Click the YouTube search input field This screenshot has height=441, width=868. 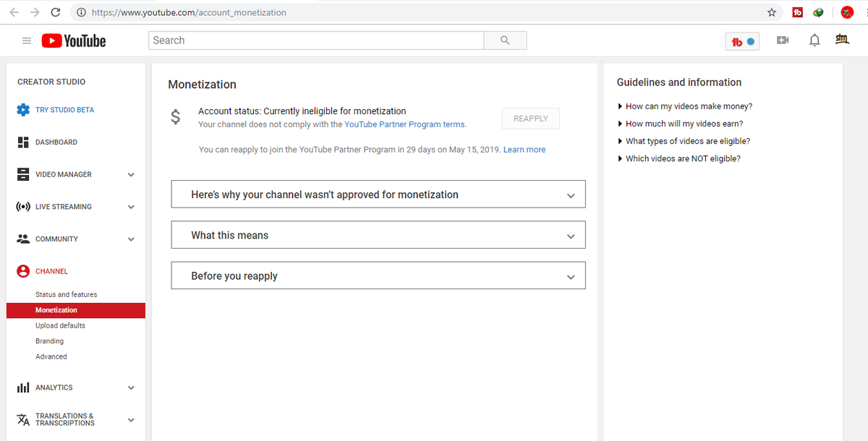pyautogui.click(x=316, y=40)
